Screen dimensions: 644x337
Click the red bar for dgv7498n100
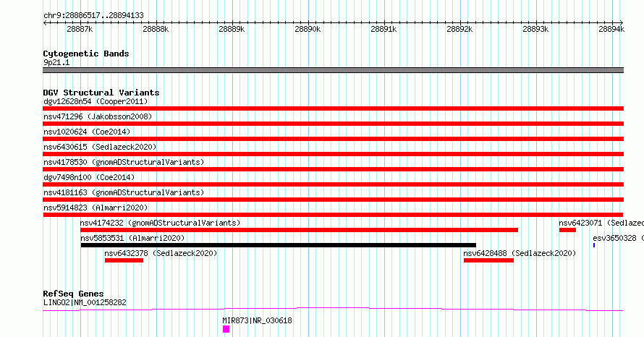tap(333, 184)
